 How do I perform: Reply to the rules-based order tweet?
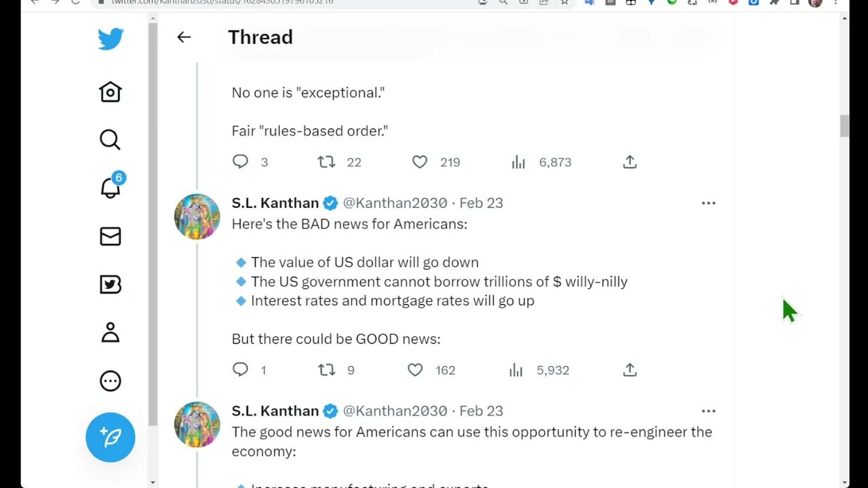click(241, 162)
